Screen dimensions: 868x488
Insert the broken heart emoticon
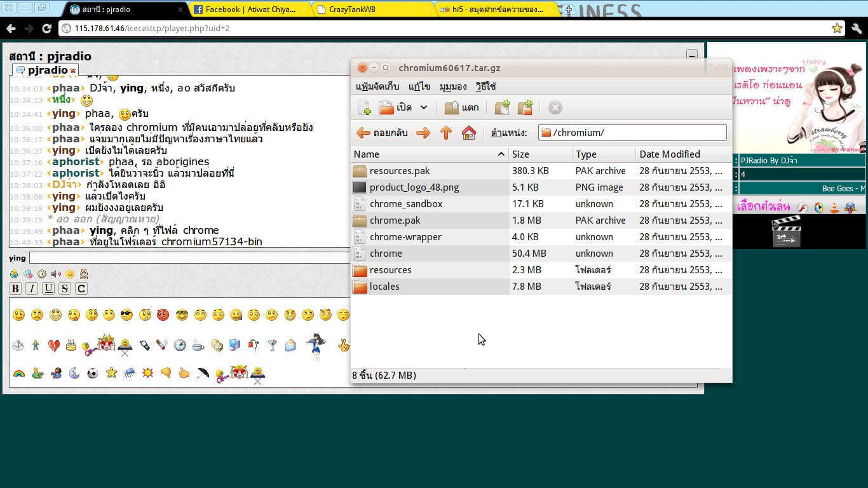point(54,345)
